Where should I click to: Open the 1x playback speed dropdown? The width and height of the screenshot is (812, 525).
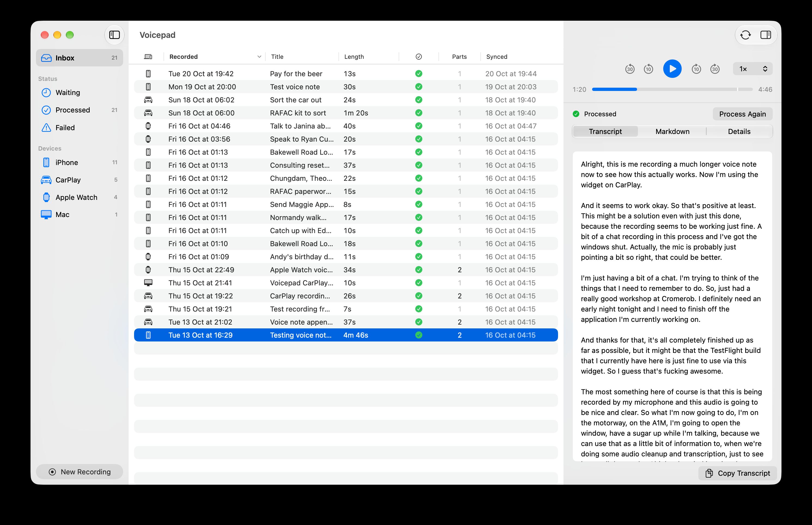tap(753, 69)
